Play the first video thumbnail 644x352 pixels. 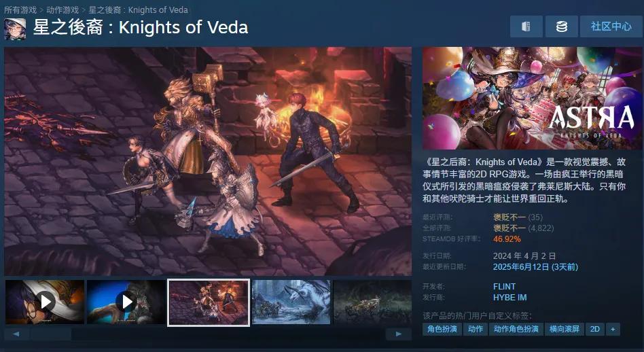(45, 302)
